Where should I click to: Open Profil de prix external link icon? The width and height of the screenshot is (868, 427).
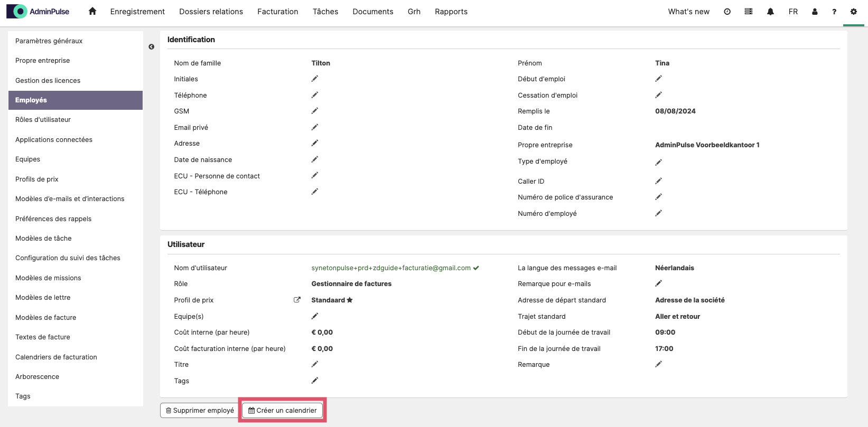click(297, 300)
